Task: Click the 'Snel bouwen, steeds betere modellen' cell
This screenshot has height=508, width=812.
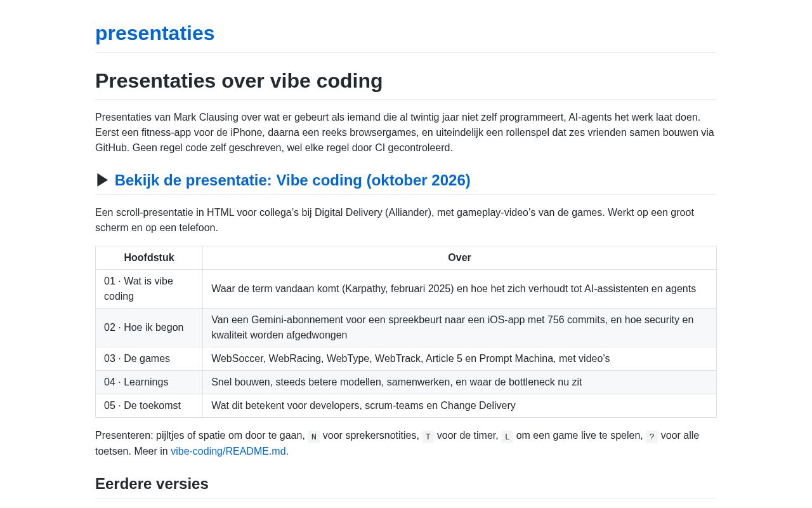Action: pos(459,382)
